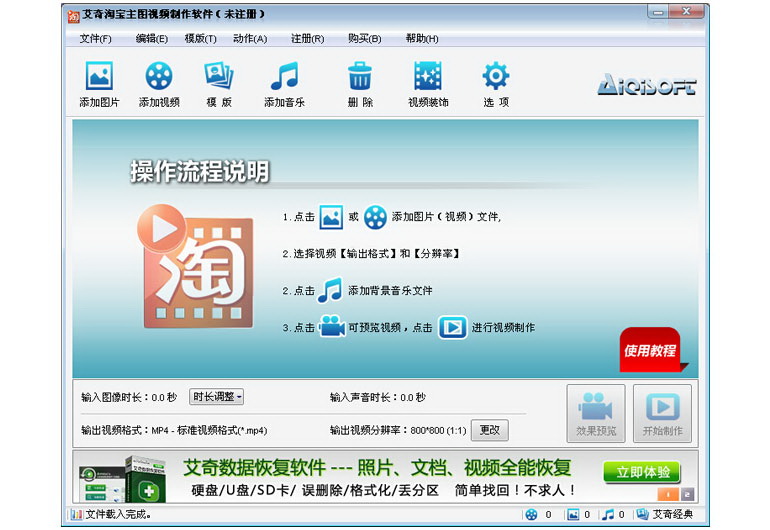The width and height of the screenshot is (770, 530).
Task: Click the 操作流程说明 heading
Action: click(x=200, y=171)
